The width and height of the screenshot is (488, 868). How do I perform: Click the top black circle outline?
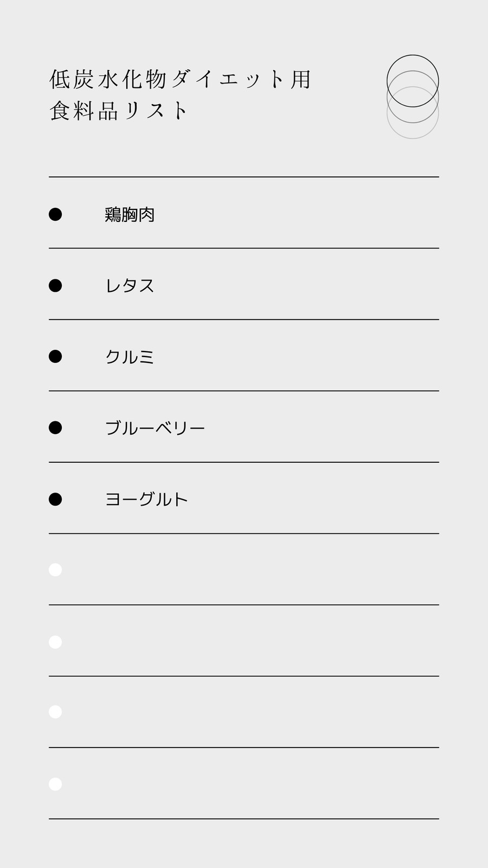pyautogui.click(x=413, y=81)
